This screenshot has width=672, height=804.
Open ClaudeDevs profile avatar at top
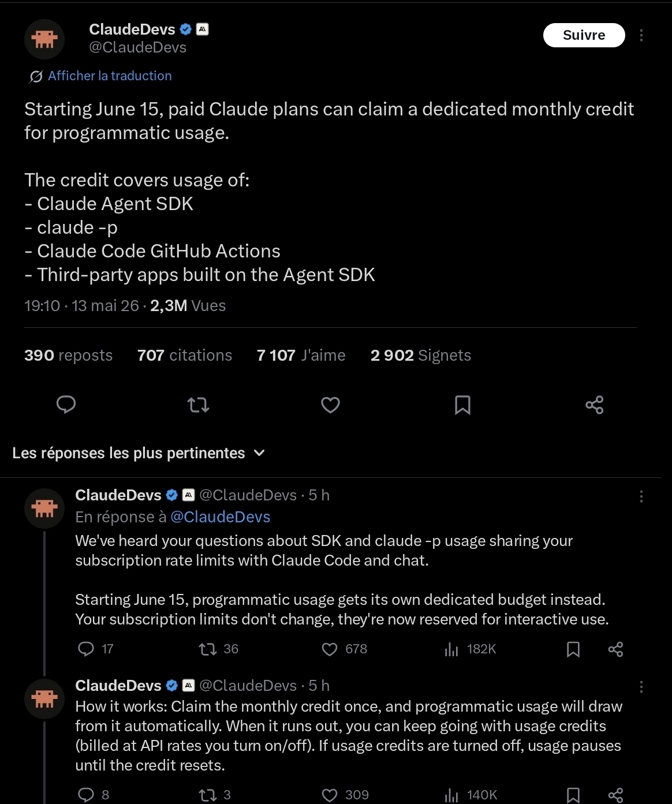pos(44,39)
